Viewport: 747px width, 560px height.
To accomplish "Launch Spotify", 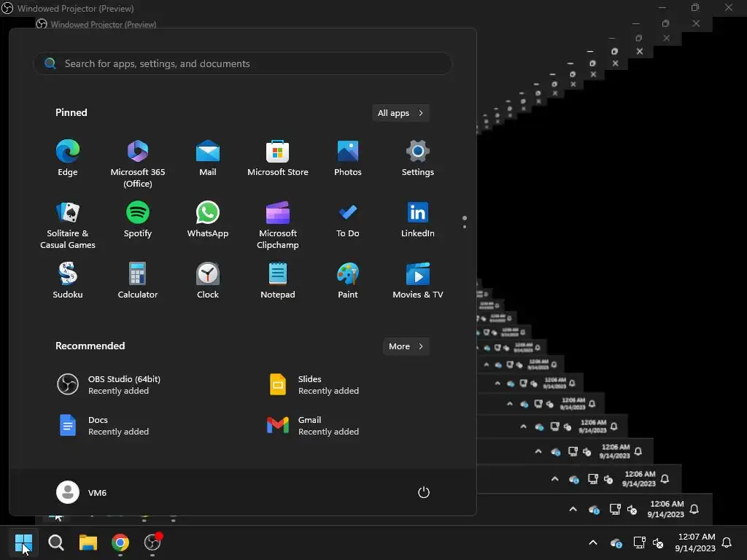I will click(x=138, y=220).
